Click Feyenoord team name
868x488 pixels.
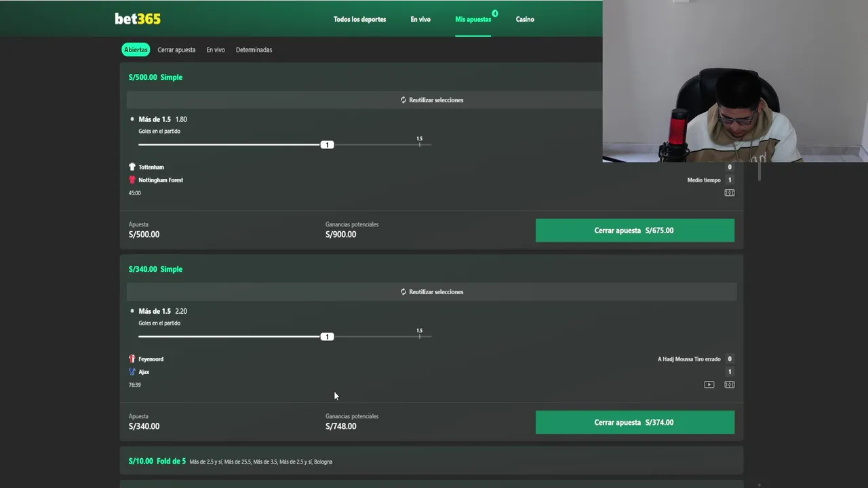(x=151, y=359)
